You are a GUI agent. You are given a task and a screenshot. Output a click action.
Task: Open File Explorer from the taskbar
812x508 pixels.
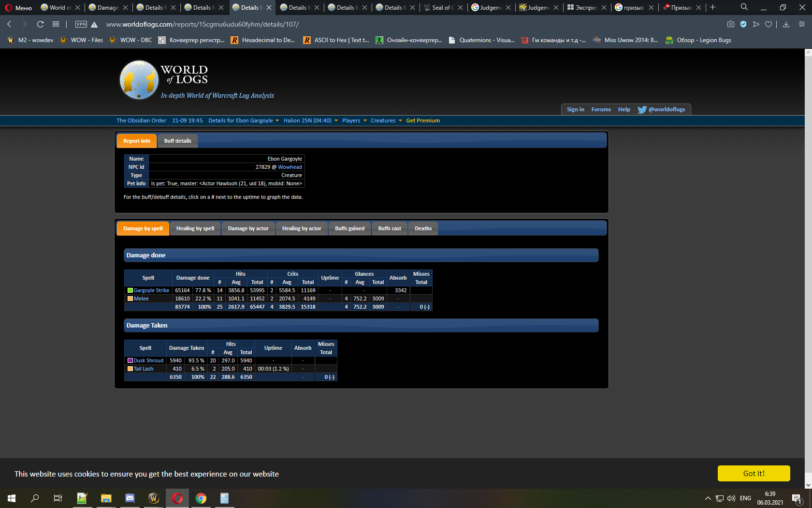click(x=106, y=498)
